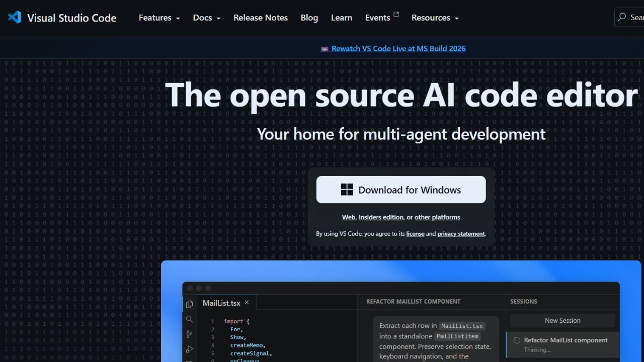Open the Run and Debug icon in sidebar
644x362 pixels.
click(189, 349)
